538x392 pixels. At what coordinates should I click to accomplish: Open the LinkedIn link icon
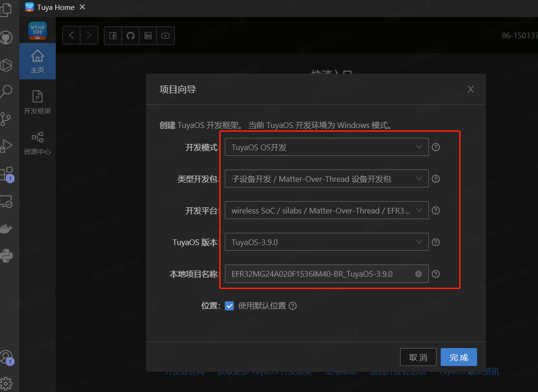[x=148, y=36]
